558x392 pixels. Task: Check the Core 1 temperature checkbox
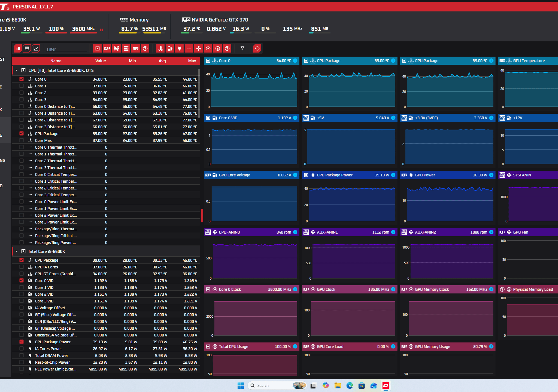[22, 86]
